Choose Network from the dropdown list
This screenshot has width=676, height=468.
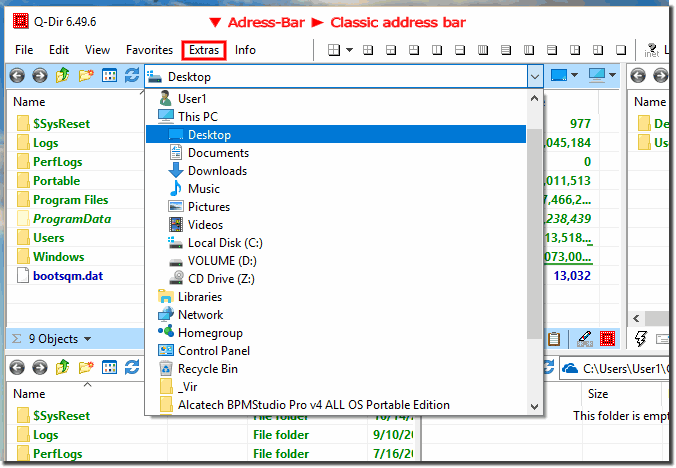pyautogui.click(x=336, y=315)
